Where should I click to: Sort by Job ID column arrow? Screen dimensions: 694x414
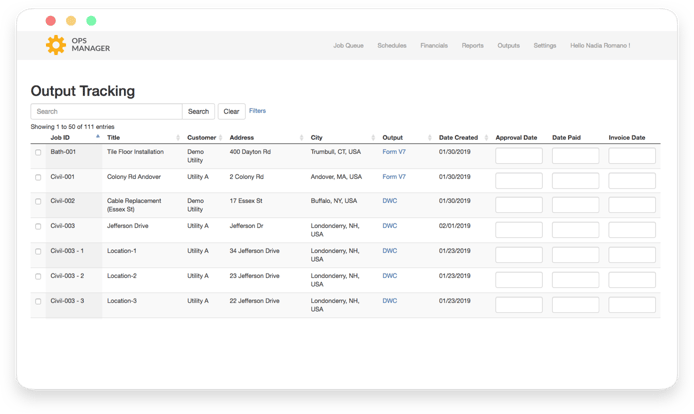point(98,136)
